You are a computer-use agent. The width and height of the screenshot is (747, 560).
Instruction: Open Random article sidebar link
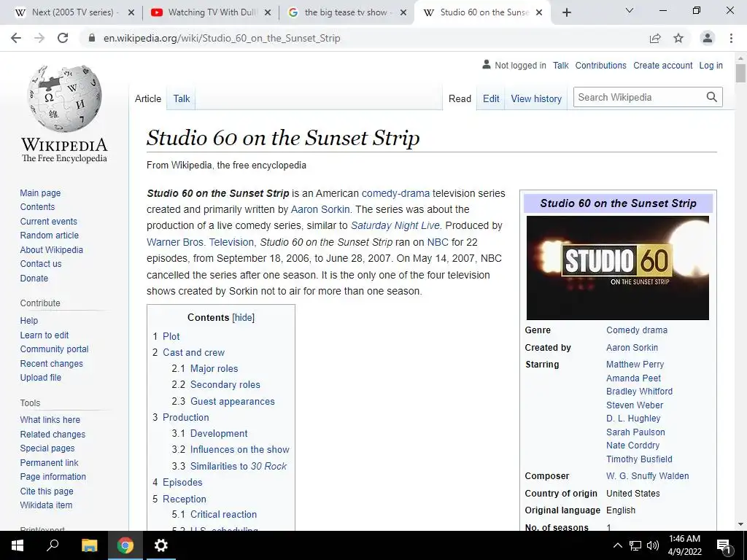point(50,236)
